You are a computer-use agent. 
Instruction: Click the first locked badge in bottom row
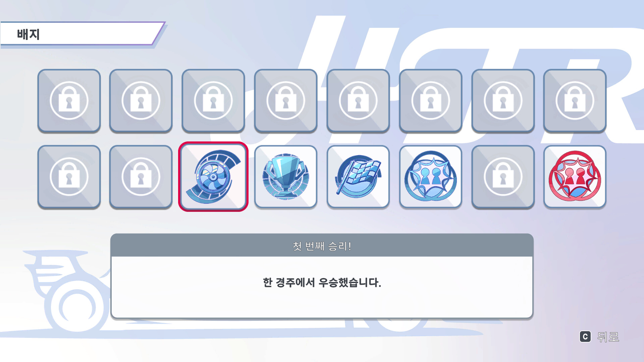click(x=69, y=177)
